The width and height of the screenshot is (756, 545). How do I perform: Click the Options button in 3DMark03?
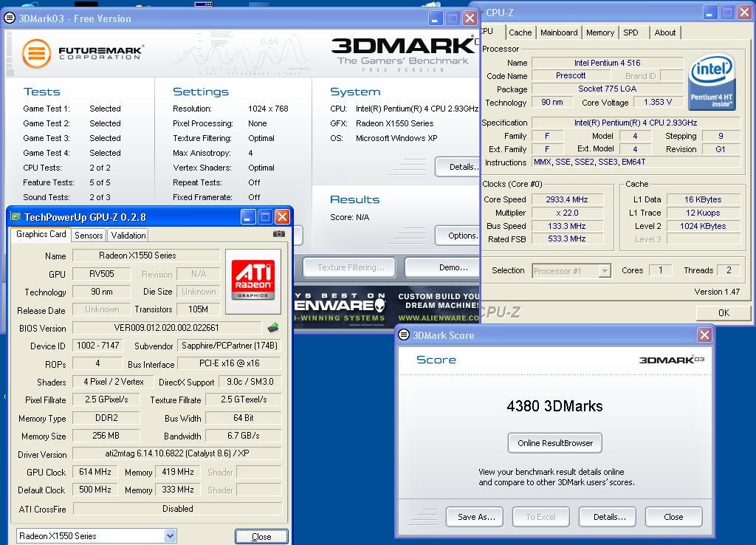click(458, 236)
